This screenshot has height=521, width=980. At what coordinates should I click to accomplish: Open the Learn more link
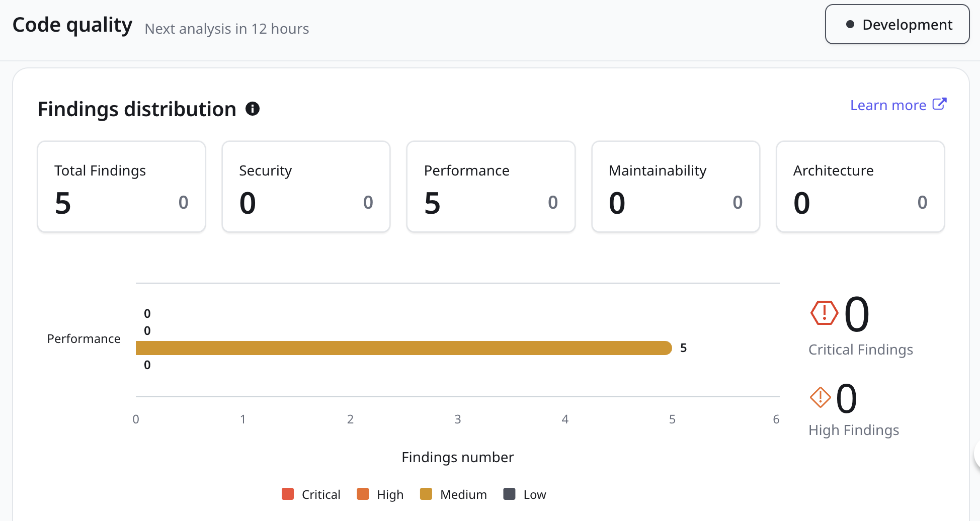coord(888,105)
